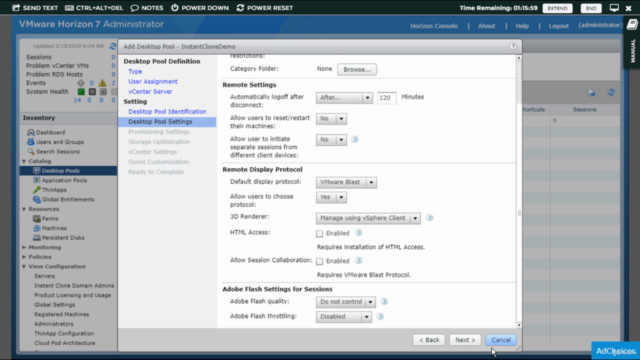Click the green System Health indicator
Screen dimensions: 640x360
click(x=81, y=92)
